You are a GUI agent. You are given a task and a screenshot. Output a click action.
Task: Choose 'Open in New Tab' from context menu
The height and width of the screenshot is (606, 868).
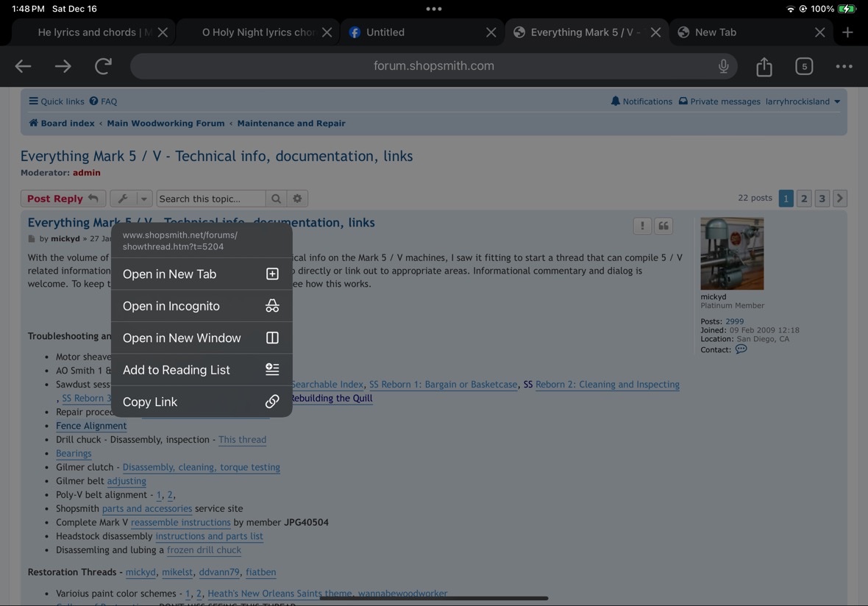coord(202,274)
